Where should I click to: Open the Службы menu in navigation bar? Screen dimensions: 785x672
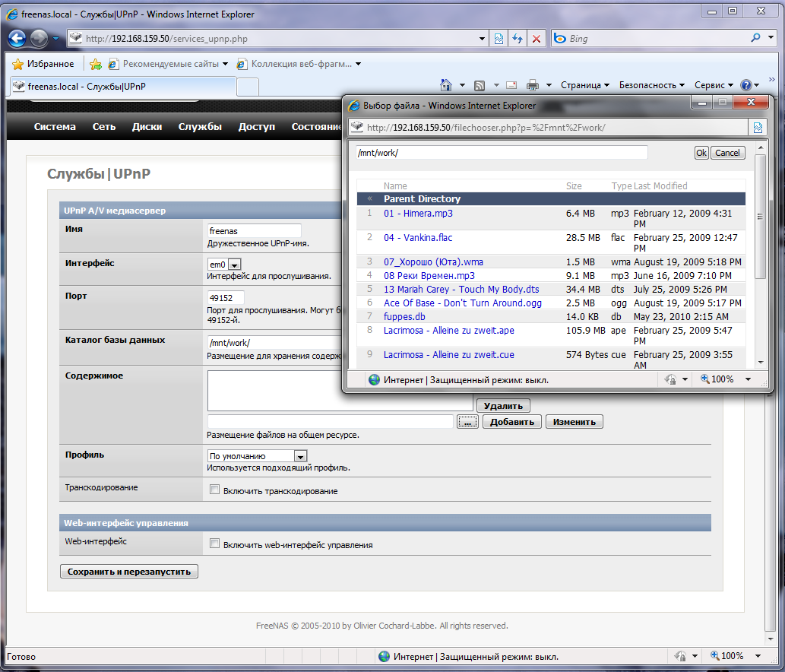point(200,127)
